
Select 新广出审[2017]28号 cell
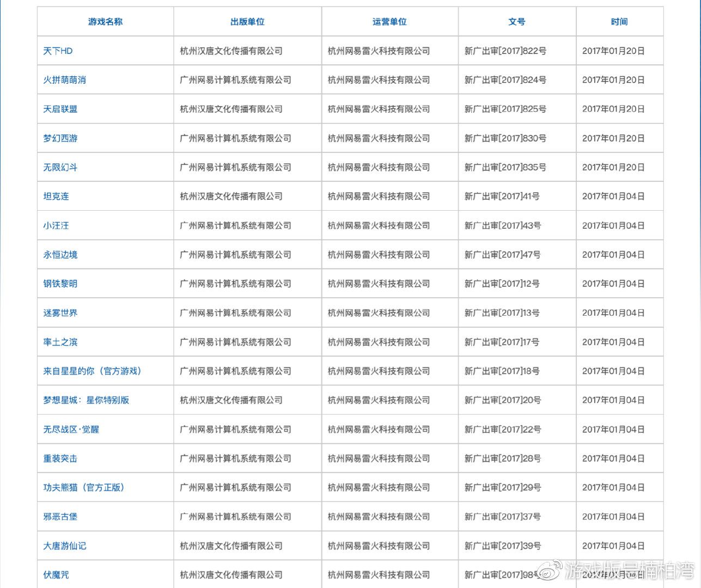coord(517,458)
